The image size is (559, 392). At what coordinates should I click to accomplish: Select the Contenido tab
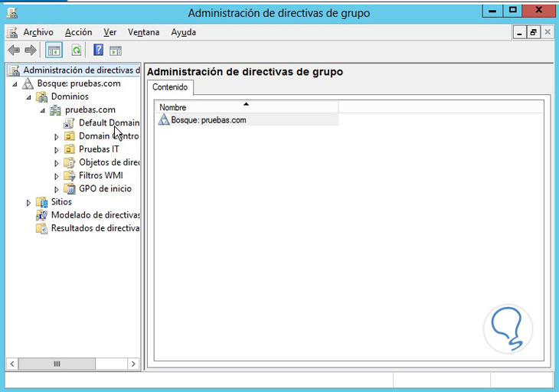(x=170, y=87)
